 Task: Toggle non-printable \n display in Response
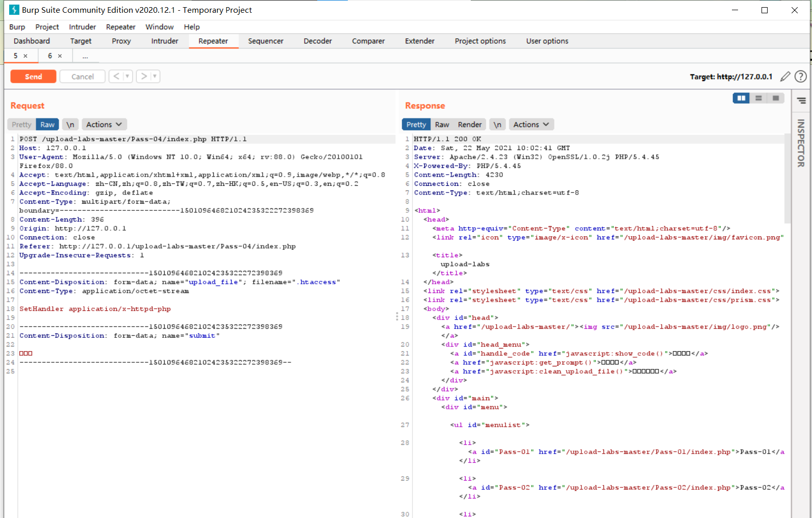(x=497, y=125)
